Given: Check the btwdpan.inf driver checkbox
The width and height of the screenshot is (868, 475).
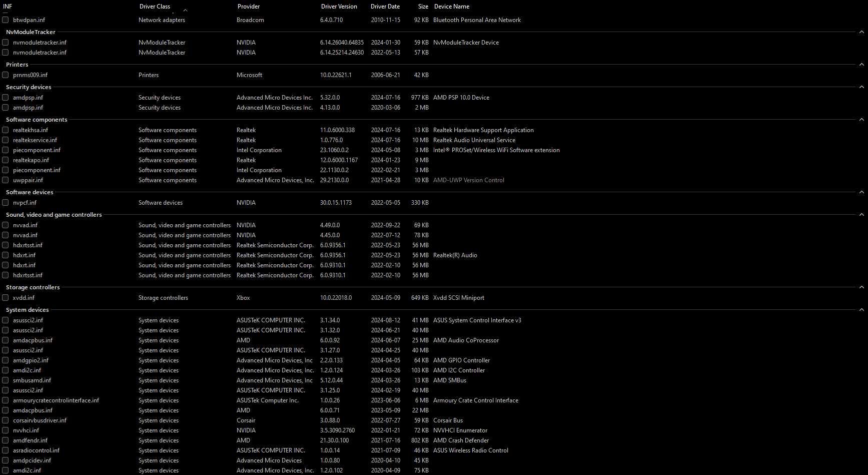Looking at the screenshot, I should tap(6, 20).
